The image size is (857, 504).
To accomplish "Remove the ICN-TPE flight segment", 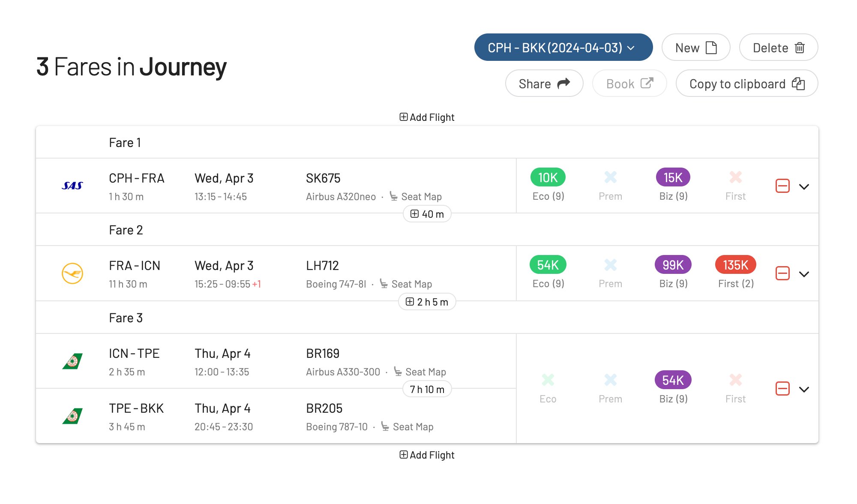I will pyautogui.click(x=782, y=389).
